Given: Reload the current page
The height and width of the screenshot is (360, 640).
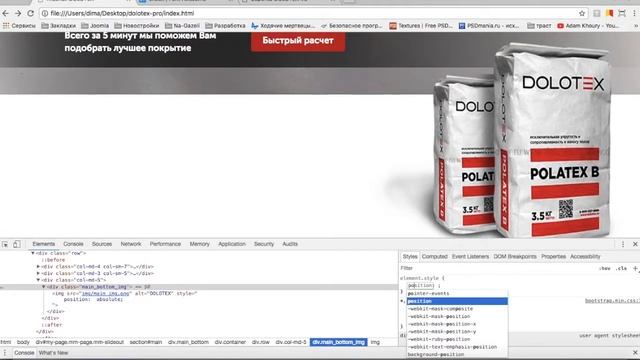Looking at the screenshot, I should click(31, 13).
